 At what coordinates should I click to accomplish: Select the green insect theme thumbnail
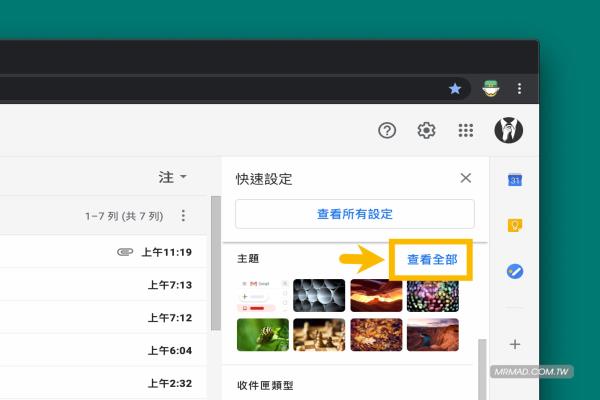pos(263,335)
